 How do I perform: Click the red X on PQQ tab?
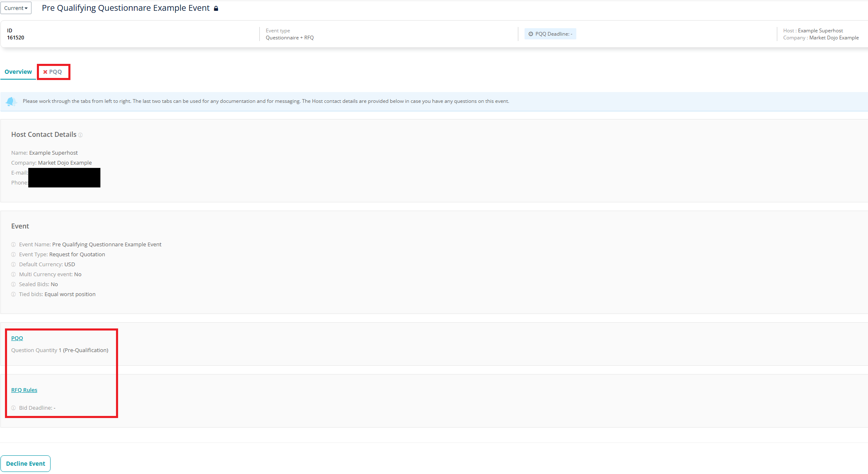coord(45,72)
